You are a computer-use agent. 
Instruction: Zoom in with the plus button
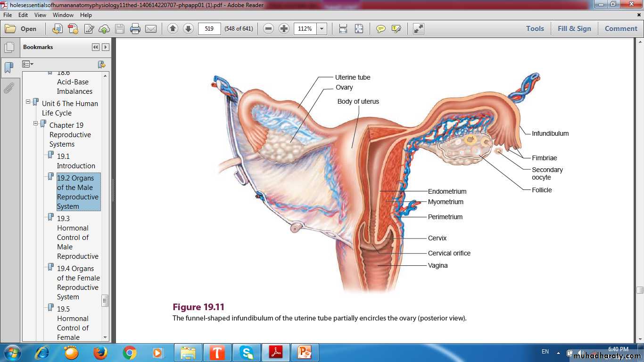point(284,29)
